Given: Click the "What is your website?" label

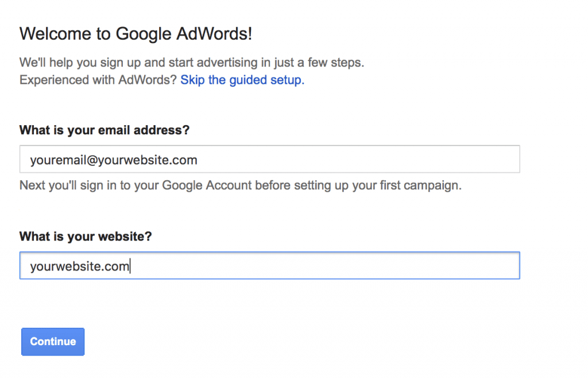Looking at the screenshot, I should [86, 237].
